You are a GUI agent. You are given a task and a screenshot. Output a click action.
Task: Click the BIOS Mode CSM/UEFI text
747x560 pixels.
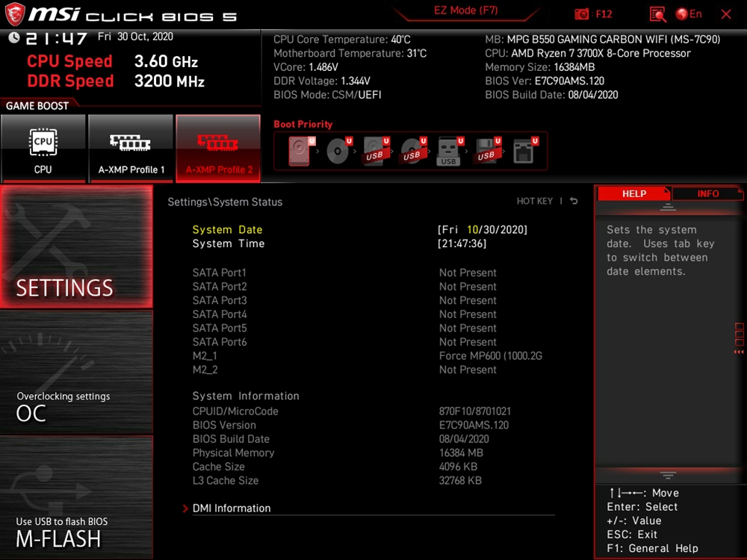coord(327,95)
